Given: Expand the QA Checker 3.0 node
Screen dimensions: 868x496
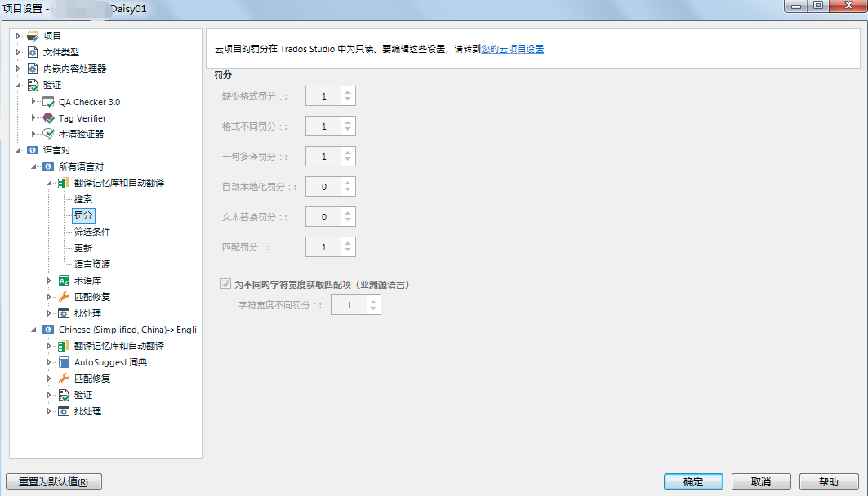Looking at the screenshot, I should pyautogui.click(x=33, y=102).
